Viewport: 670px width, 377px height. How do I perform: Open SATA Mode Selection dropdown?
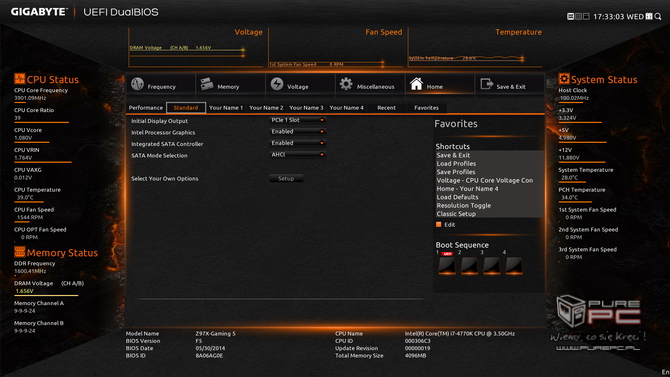pyautogui.click(x=298, y=155)
